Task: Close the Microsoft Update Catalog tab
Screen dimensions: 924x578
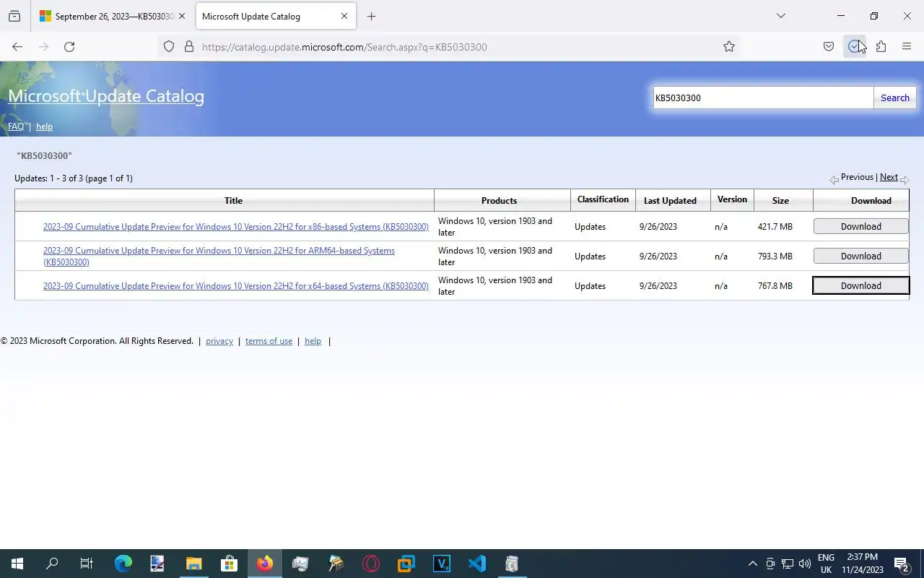Action: click(x=344, y=16)
